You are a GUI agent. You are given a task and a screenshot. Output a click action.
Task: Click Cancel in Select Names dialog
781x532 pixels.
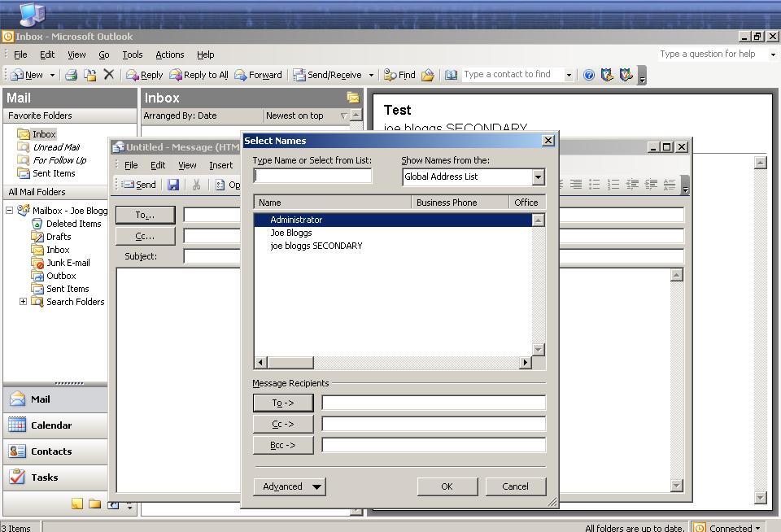[516, 486]
